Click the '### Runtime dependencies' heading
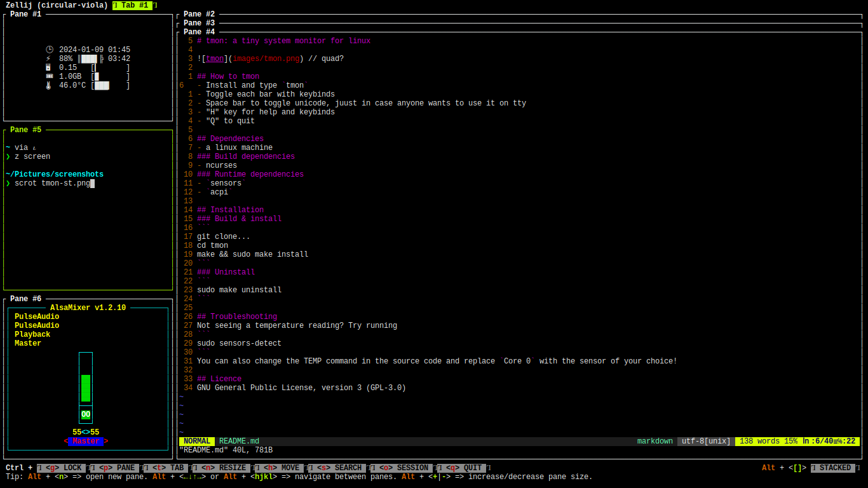This screenshot has width=868, height=488. click(250, 174)
